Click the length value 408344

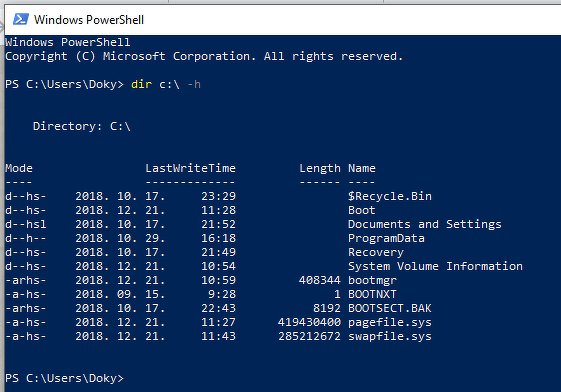(320, 280)
